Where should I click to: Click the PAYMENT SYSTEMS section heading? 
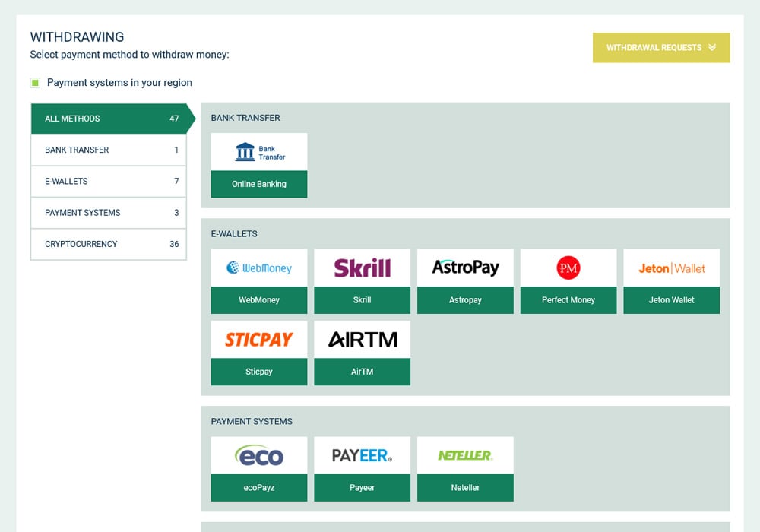click(252, 422)
